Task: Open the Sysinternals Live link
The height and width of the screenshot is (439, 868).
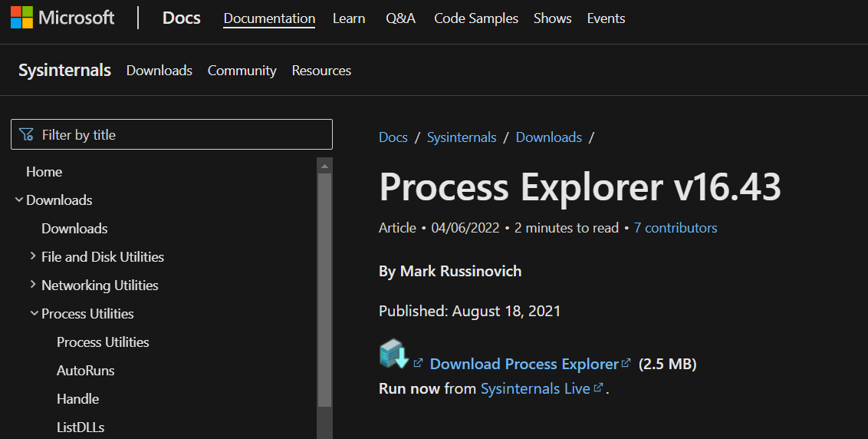Action: click(x=535, y=388)
